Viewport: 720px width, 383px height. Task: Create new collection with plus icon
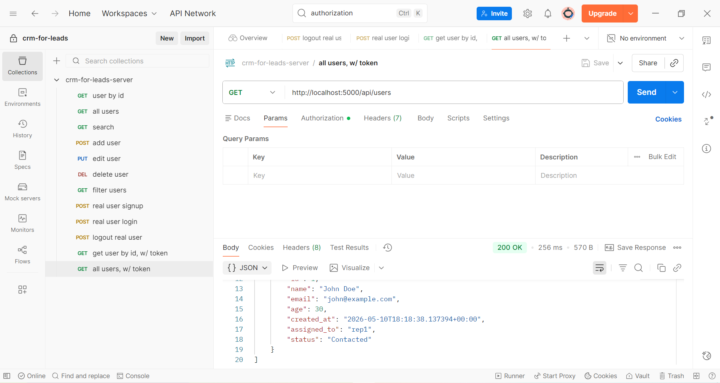[x=56, y=61]
